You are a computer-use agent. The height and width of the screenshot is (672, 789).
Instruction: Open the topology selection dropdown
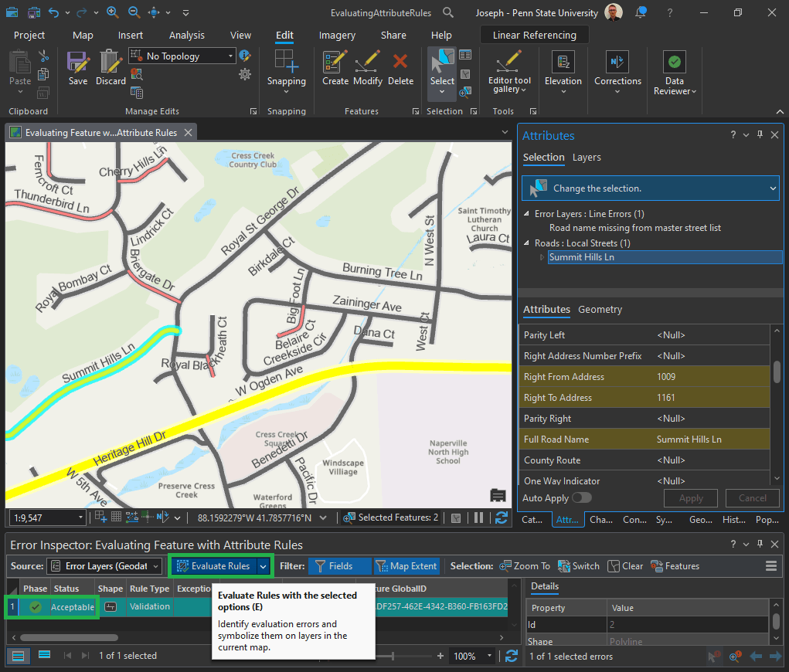point(230,56)
